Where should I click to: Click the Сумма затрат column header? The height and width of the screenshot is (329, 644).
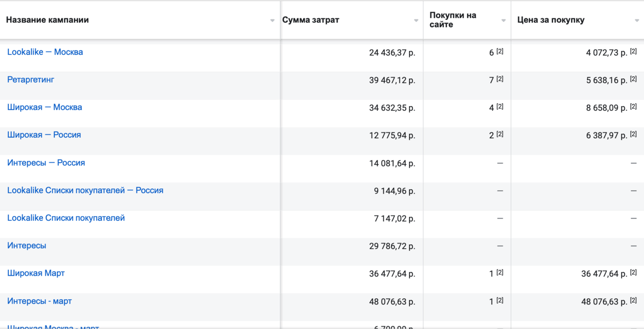click(x=311, y=20)
